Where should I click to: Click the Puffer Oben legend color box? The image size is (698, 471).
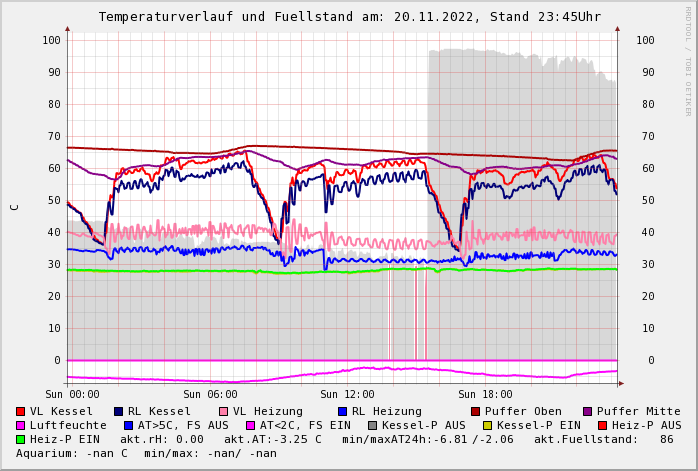(476, 411)
